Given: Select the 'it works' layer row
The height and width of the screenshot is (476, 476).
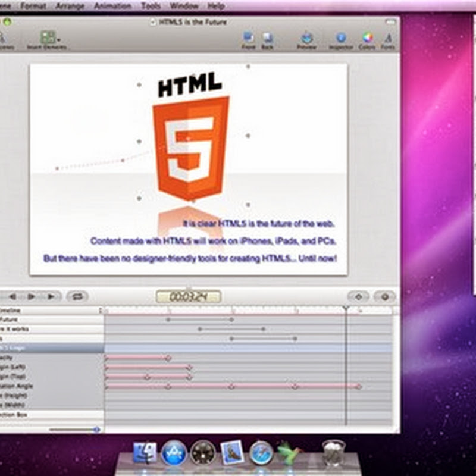Looking at the screenshot, I should tap(52, 329).
